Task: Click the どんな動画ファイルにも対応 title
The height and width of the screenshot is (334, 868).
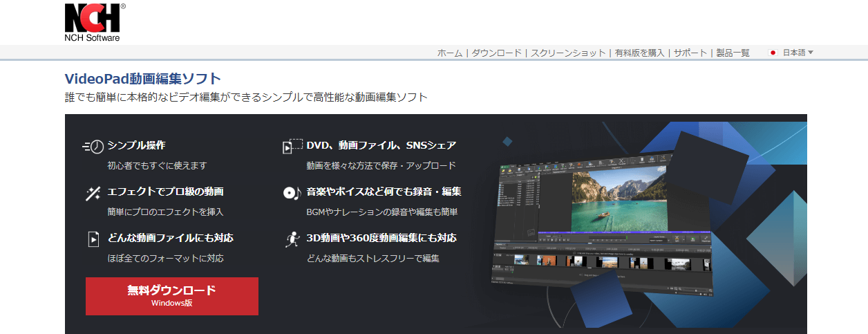Action: (x=171, y=238)
